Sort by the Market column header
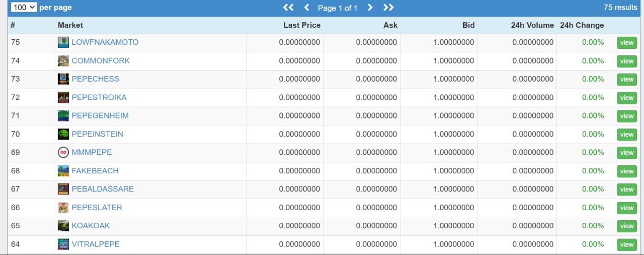The height and width of the screenshot is (255, 644). click(x=70, y=25)
